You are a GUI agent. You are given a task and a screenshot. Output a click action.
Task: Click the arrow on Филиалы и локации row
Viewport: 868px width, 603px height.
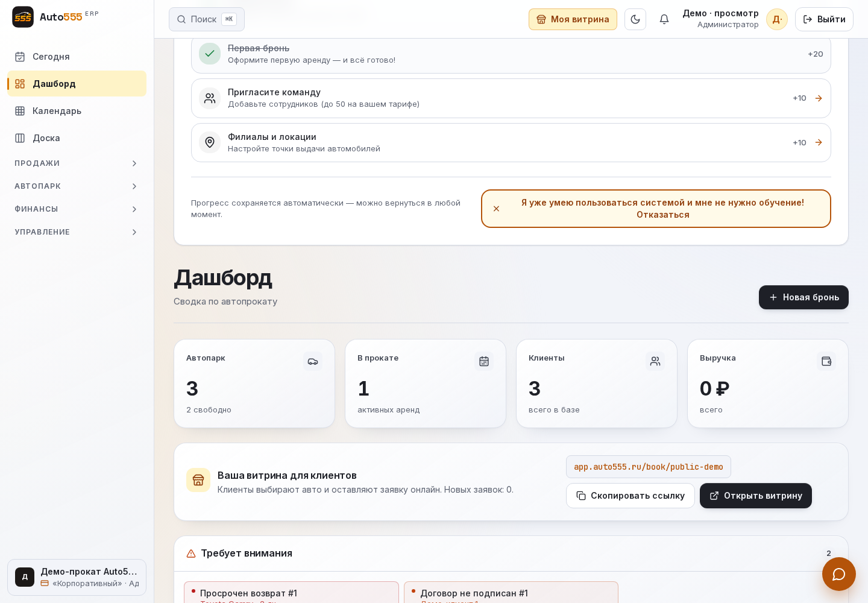[819, 142]
